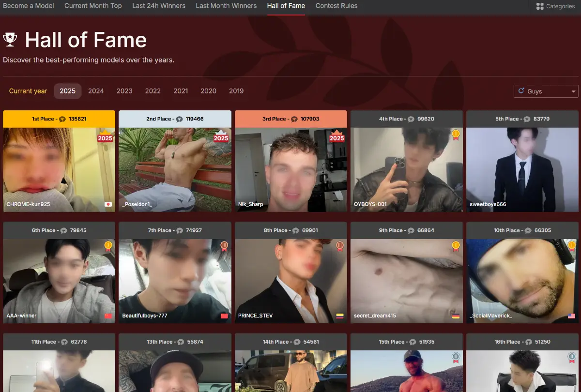This screenshot has height=392, width=581.
Task: Click username text Nik_Sharp
Action: (x=251, y=204)
